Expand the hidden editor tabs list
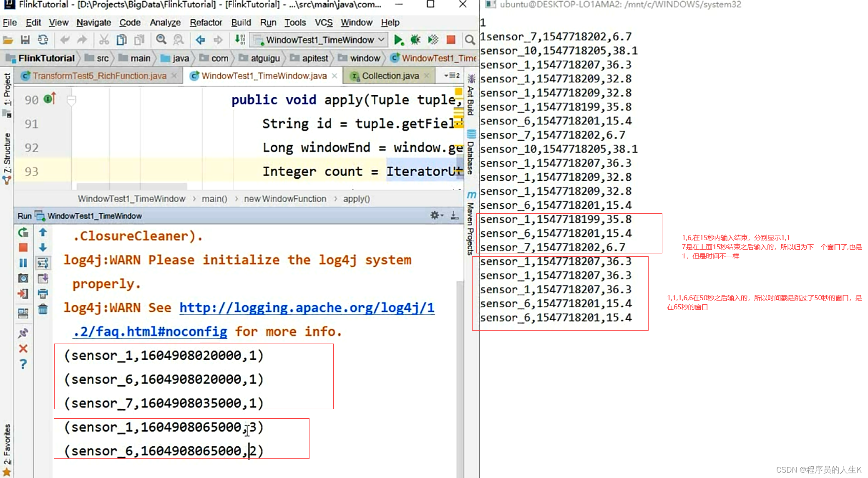 tap(452, 76)
